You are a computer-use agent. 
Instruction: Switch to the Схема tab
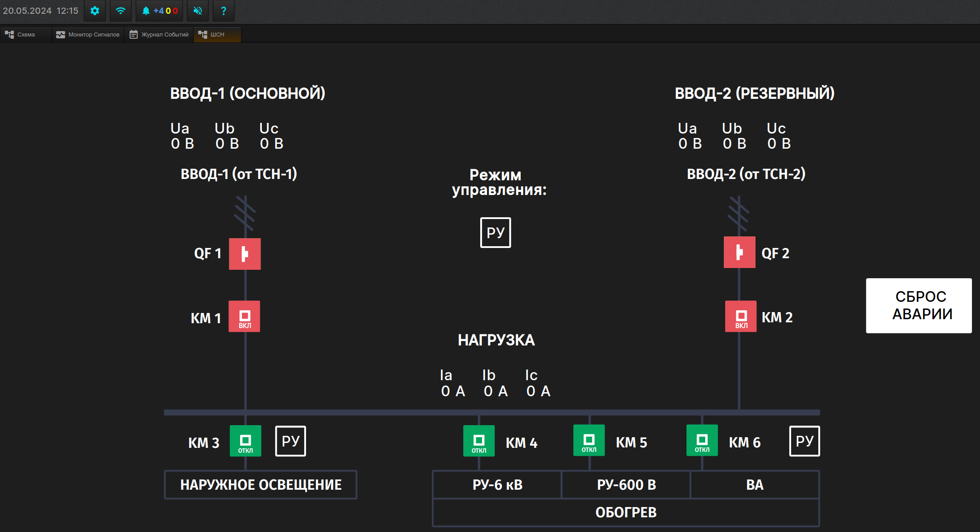[x=25, y=35]
